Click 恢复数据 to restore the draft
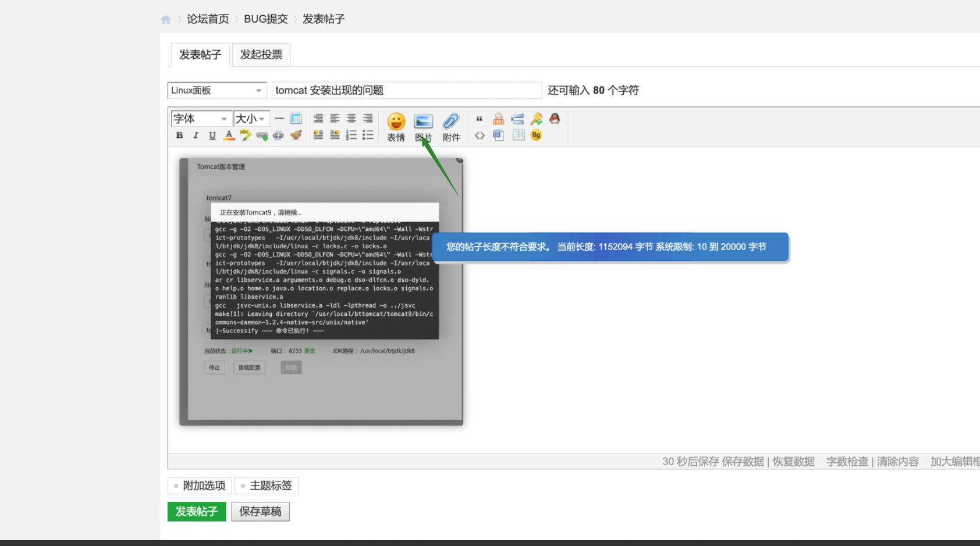Image resolution: width=980 pixels, height=546 pixels. [x=793, y=462]
